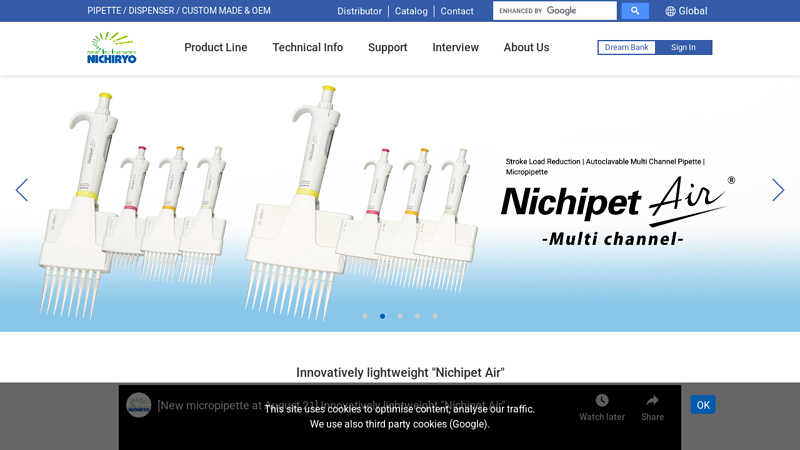The width and height of the screenshot is (800, 450).
Task: Advance to next carousel slide arrow
Action: (x=778, y=190)
